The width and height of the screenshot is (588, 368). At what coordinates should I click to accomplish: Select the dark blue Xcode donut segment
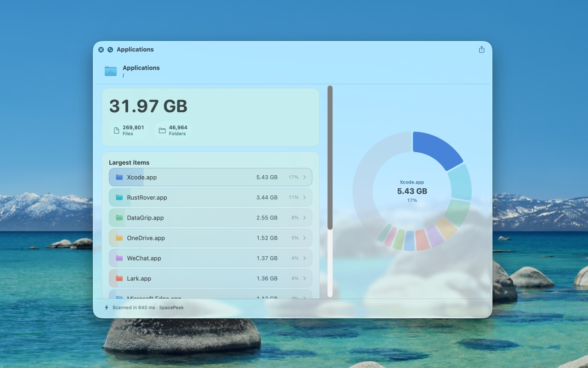tap(436, 148)
